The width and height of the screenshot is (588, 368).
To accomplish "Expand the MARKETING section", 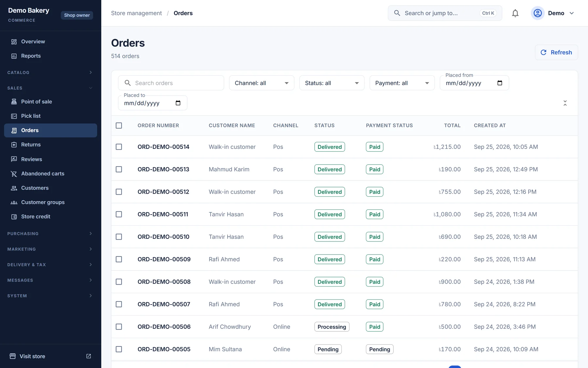I will pos(51,249).
